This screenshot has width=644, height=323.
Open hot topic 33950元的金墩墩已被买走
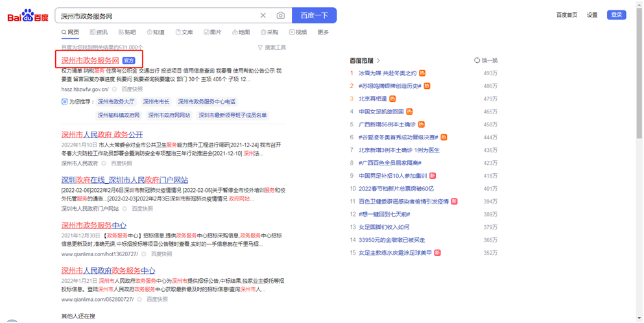click(392, 240)
